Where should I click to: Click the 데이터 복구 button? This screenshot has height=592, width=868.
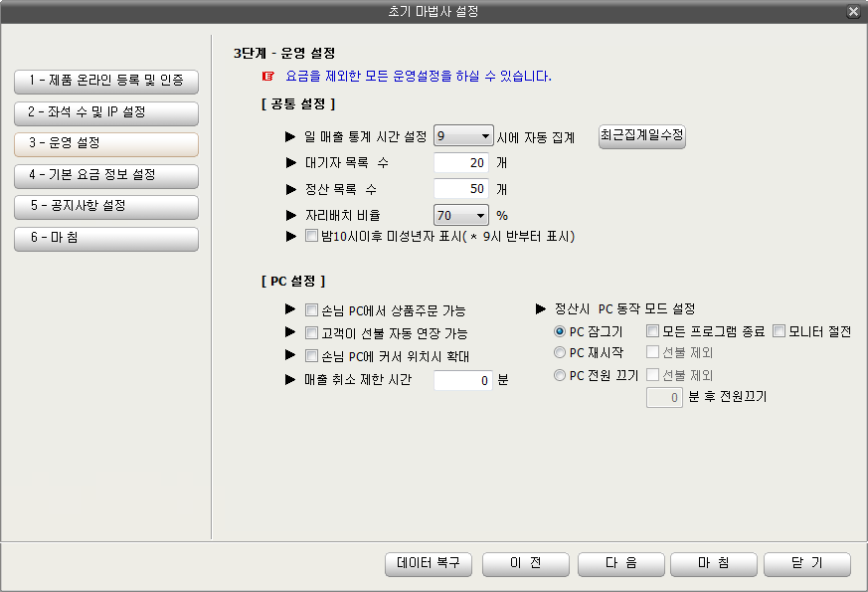(x=429, y=564)
